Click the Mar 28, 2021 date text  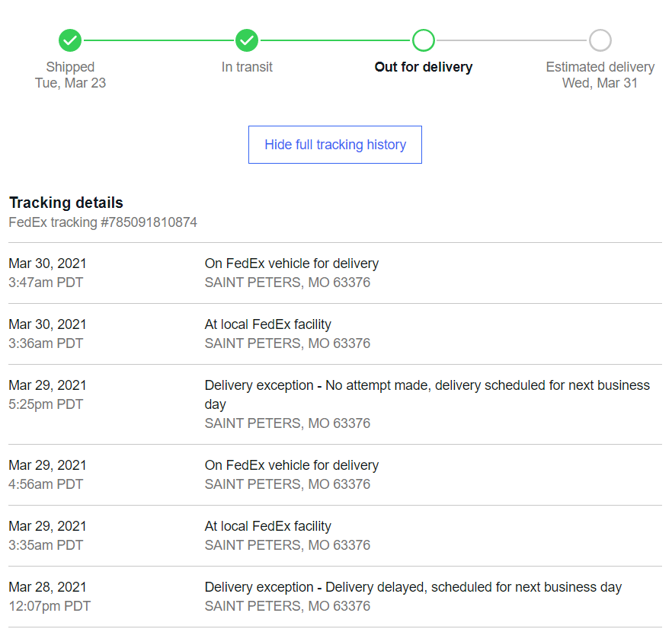click(47, 587)
